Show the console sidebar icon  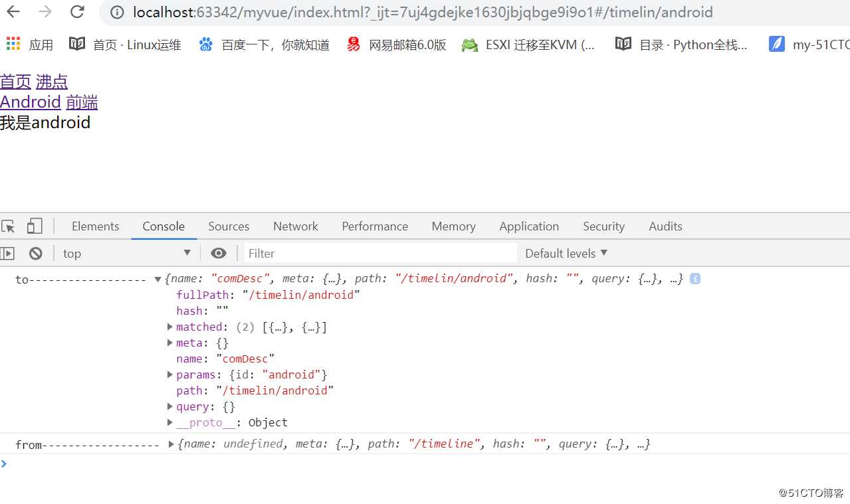pos(7,253)
